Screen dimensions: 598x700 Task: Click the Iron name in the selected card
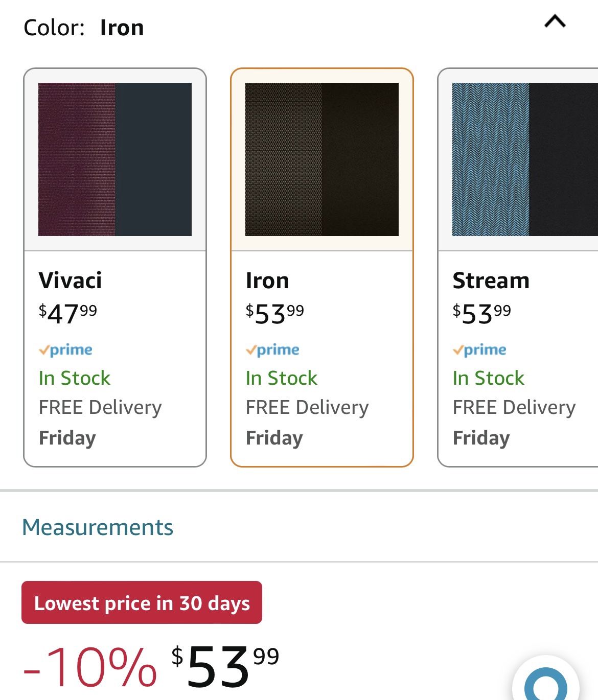(267, 281)
